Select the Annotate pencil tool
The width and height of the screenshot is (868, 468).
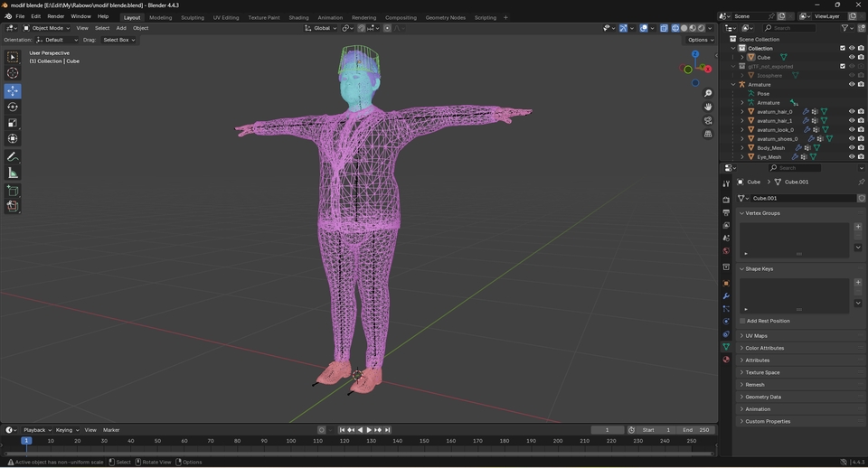13,156
